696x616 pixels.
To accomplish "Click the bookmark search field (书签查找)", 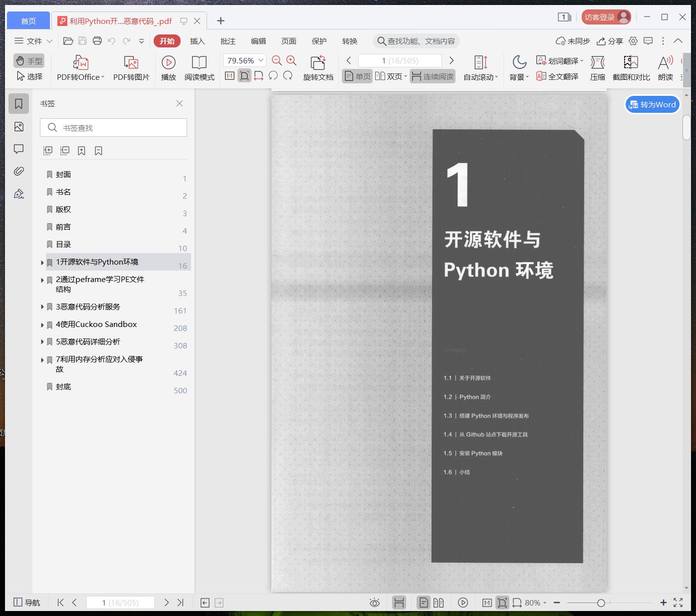I will click(113, 128).
